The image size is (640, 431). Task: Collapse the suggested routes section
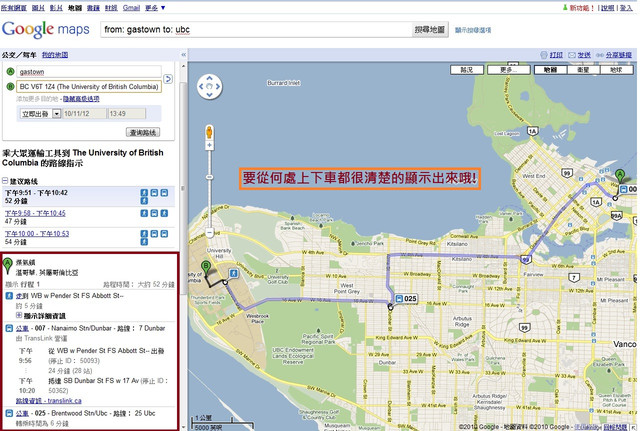(5, 180)
